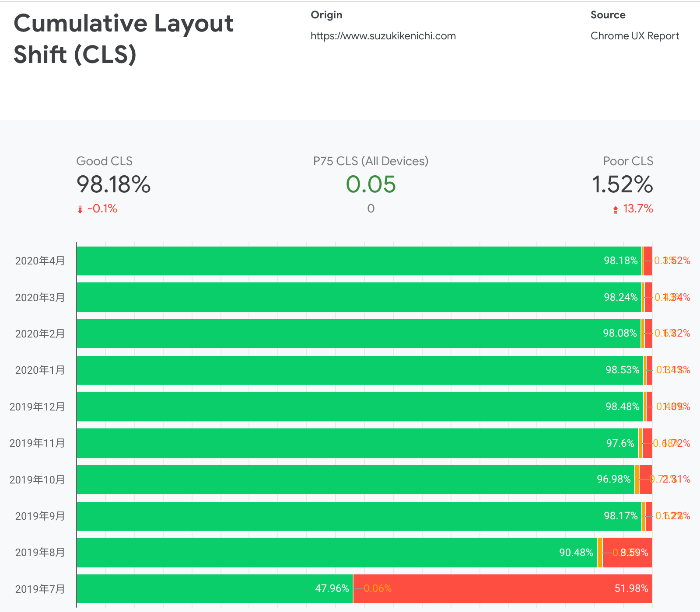The image size is (700, 612).
Task: Click the green bar for 2019年12月
Action: point(360,407)
